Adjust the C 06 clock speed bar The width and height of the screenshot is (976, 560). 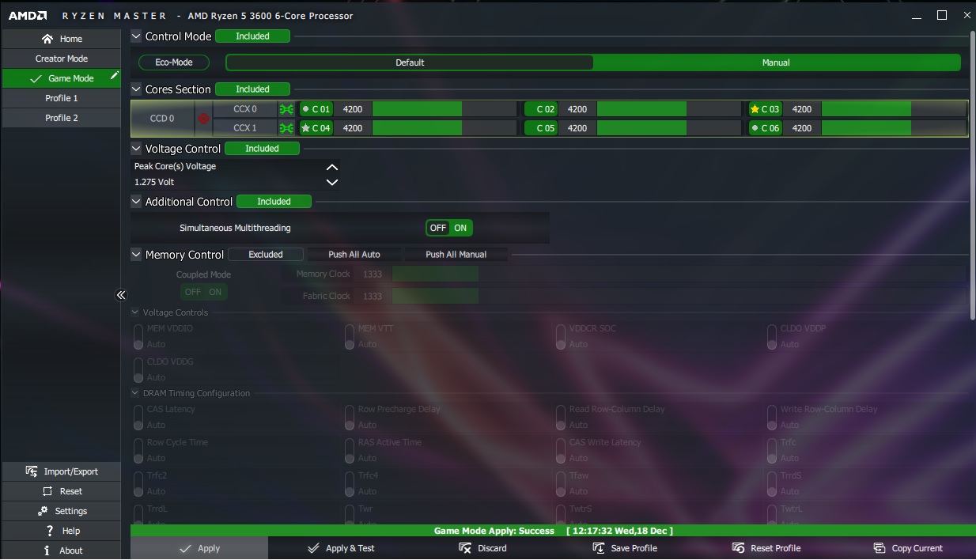pyautogui.click(x=894, y=128)
